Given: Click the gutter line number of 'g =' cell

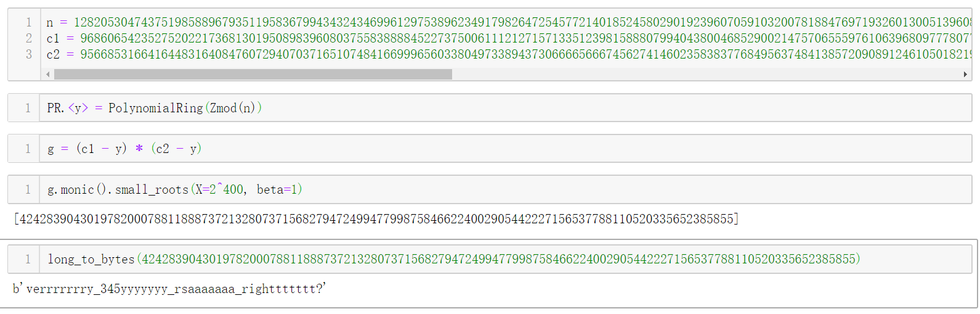Looking at the screenshot, I should tap(28, 149).
